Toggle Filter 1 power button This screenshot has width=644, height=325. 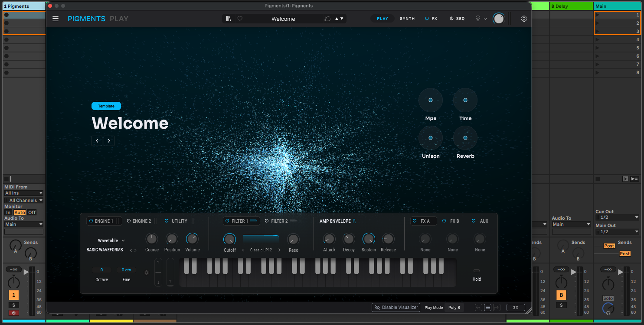coord(228,221)
